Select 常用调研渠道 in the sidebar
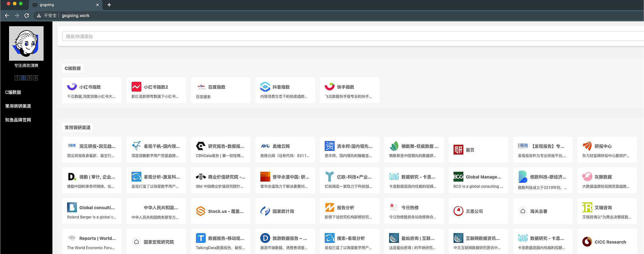Viewport: 644px width, 254px height. tap(18, 106)
